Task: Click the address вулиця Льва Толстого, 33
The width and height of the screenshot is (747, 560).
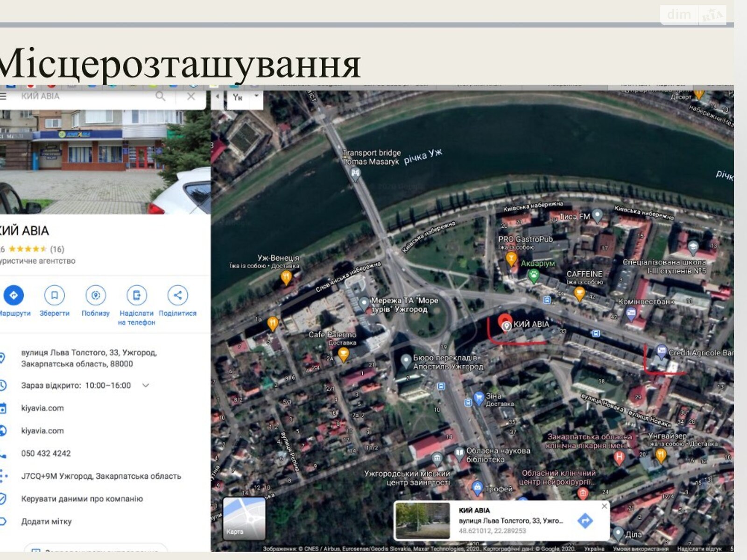Action: click(x=89, y=358)
